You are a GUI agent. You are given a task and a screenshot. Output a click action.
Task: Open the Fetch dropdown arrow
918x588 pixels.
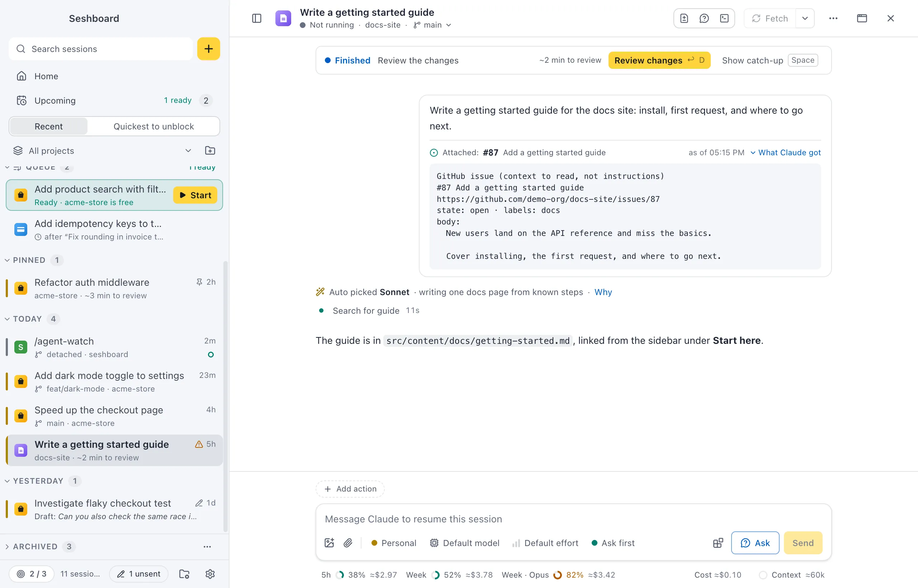805,18
